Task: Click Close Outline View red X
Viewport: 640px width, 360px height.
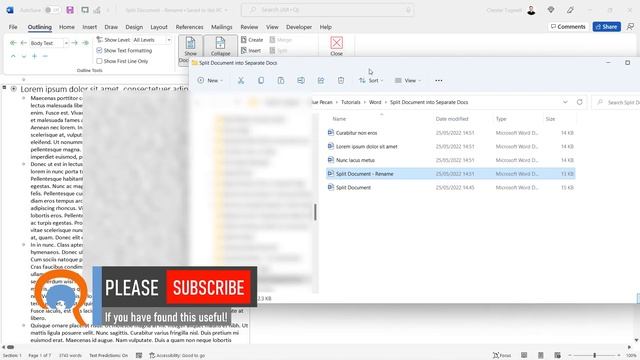Action: (x=337, y=46)
